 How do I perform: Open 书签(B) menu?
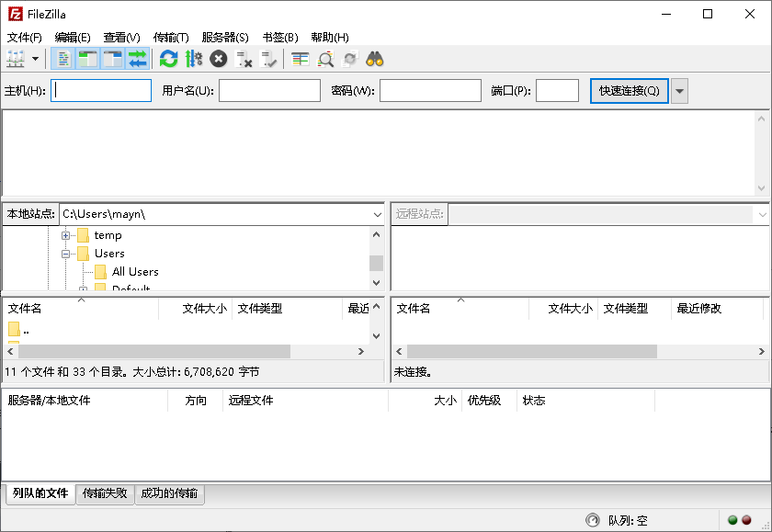click(x=280, y=38)
